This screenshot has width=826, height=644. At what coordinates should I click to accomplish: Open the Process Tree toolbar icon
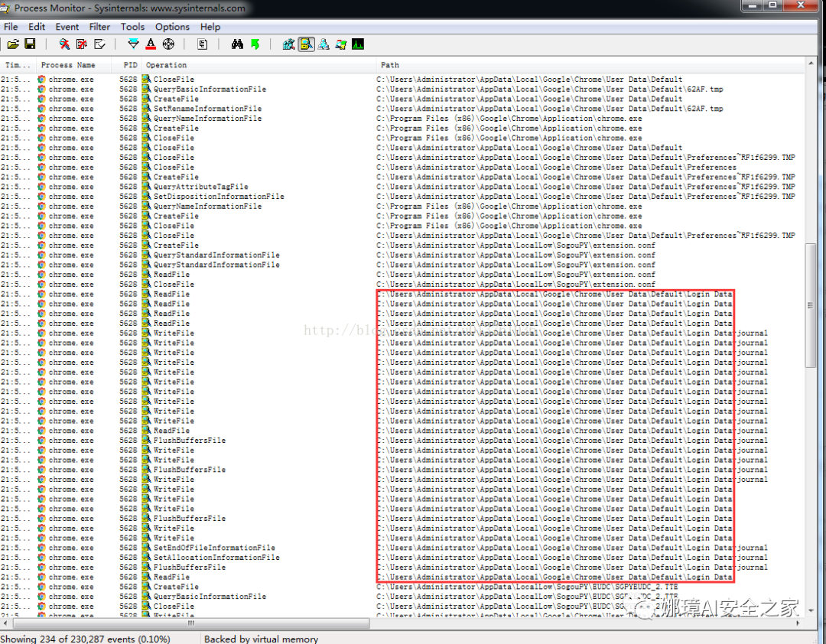coord(202,44)
